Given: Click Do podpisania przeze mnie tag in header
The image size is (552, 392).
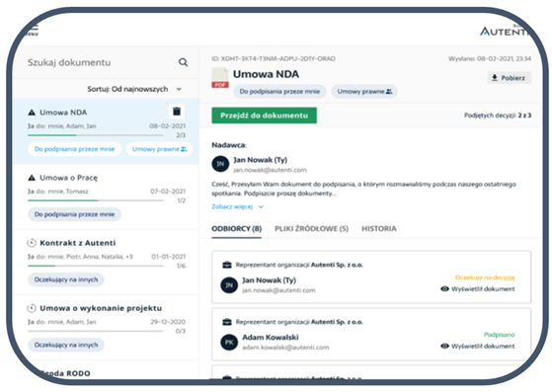Looking at the screenshot, I should tap(279, 92).
